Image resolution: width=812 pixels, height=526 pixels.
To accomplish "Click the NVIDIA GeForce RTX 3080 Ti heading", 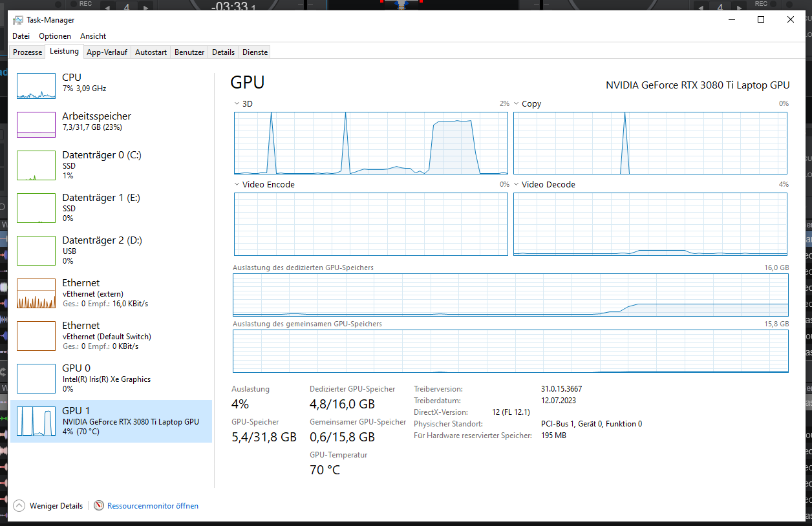I will coord(698,85).
